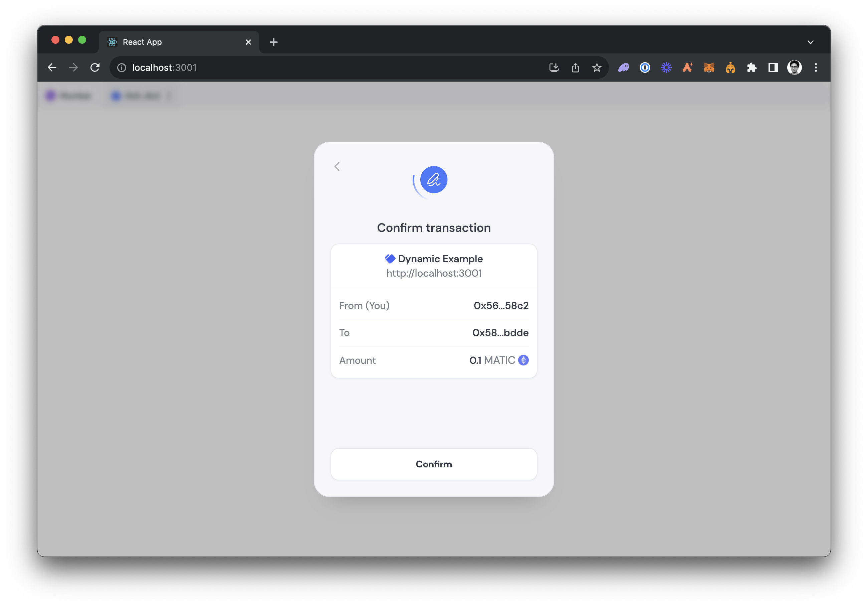This screenshot has width=868, height=606.
Task: Open the 1Password extension icon
Action: tap(645, 68)
